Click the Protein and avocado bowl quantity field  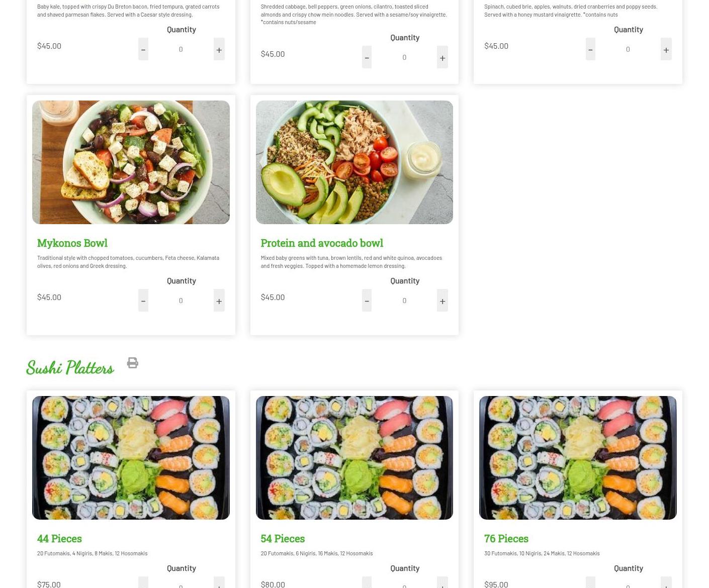404,301
